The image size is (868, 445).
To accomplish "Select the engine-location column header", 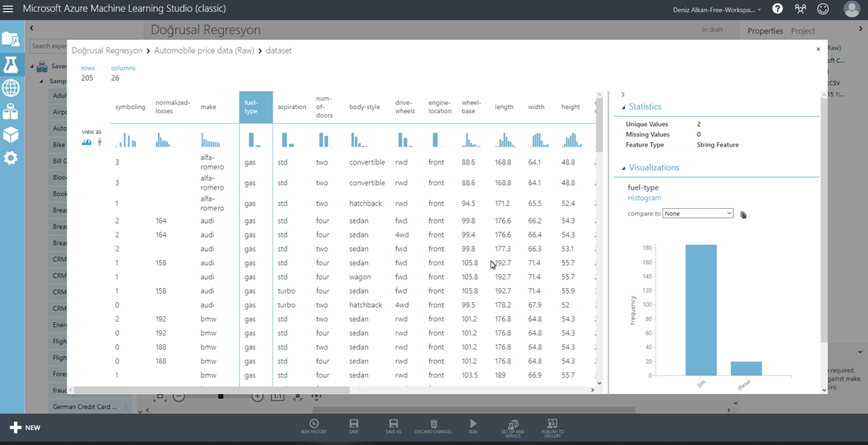I will pos(439,107).
